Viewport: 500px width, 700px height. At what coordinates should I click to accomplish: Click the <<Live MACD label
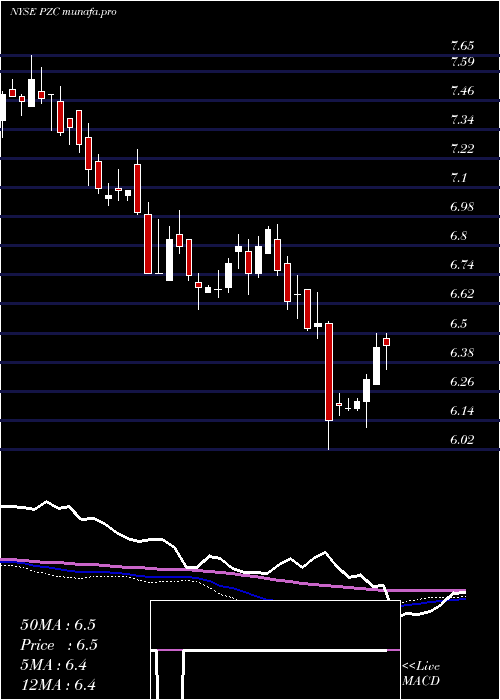tap(421, 674)
